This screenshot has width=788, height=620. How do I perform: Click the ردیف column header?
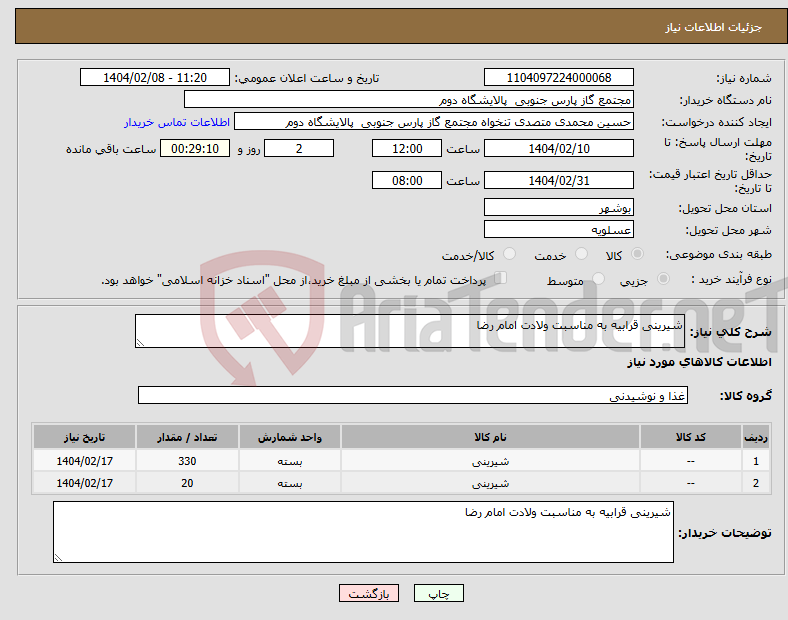756,437
